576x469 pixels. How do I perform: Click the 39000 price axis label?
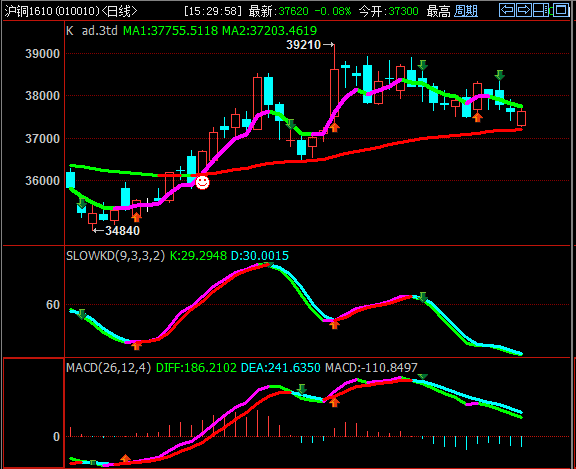tap(42, 54)
